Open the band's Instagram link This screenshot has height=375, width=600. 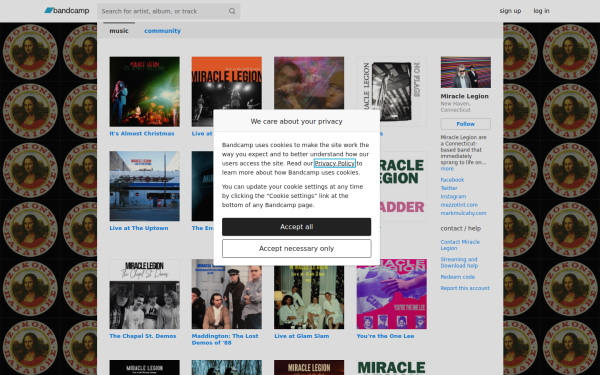[453, 197]
